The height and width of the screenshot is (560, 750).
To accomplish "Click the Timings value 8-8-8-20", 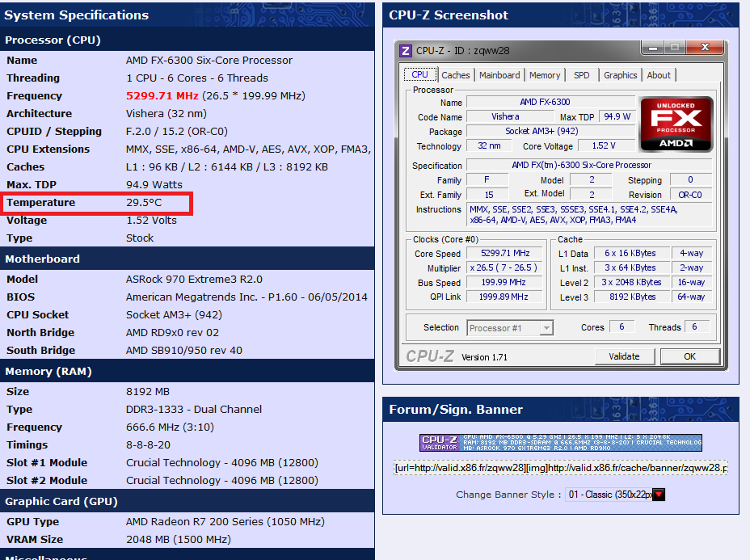I will click(x=148, y=444).
